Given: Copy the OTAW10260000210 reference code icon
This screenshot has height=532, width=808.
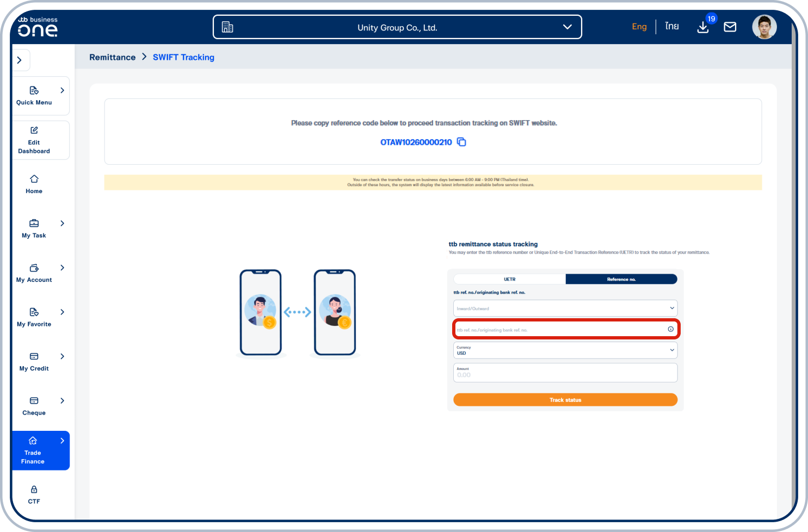Looking at the screenshot, I should click(x=461, y=142).
